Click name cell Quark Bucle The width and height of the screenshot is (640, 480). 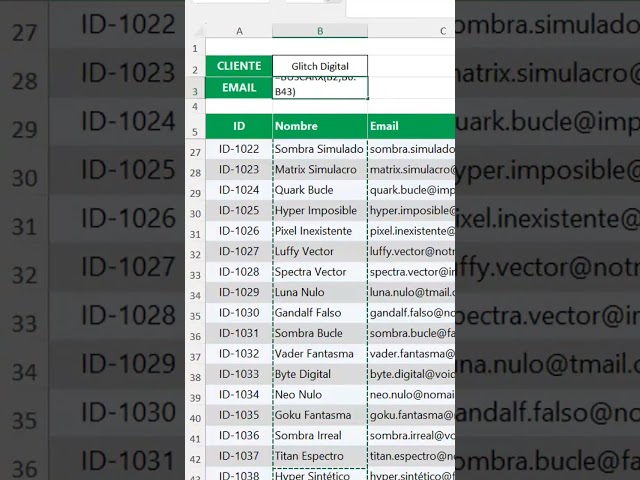(x=320, y=190)
